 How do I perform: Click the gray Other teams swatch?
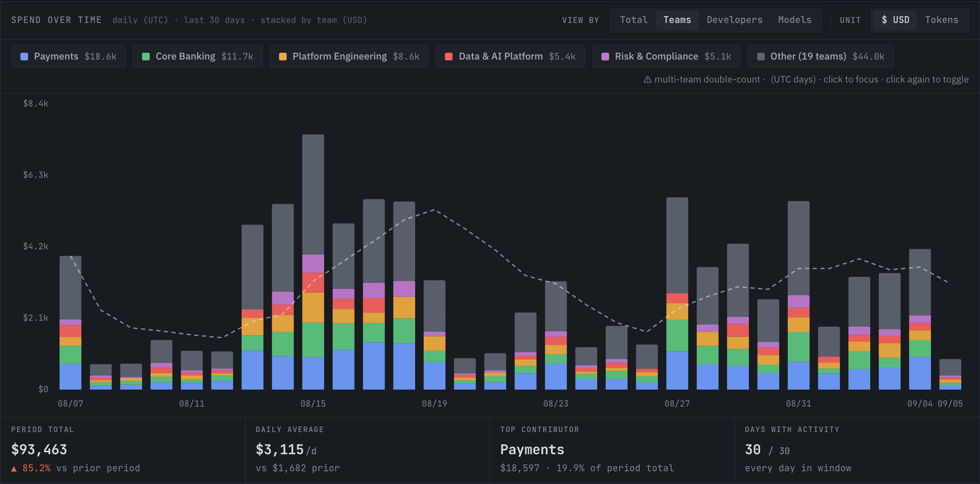[x=761, y=57]
